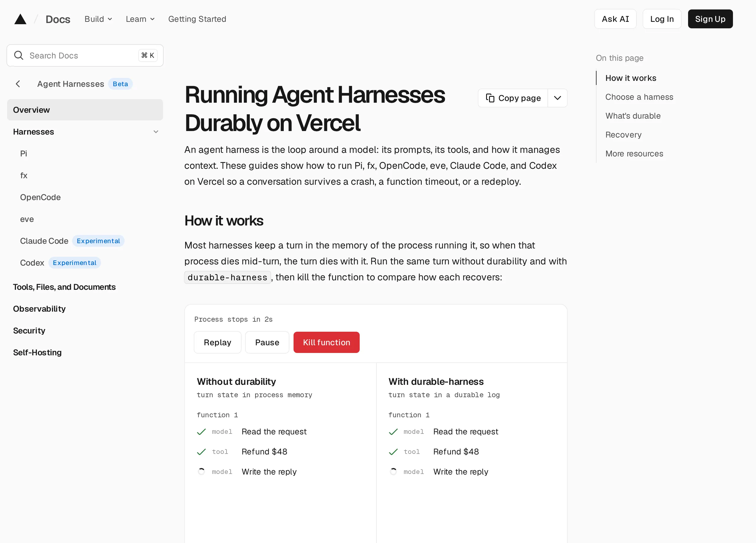756x543 pixels.
Task: Jump to More resources section
Action: 634,153
